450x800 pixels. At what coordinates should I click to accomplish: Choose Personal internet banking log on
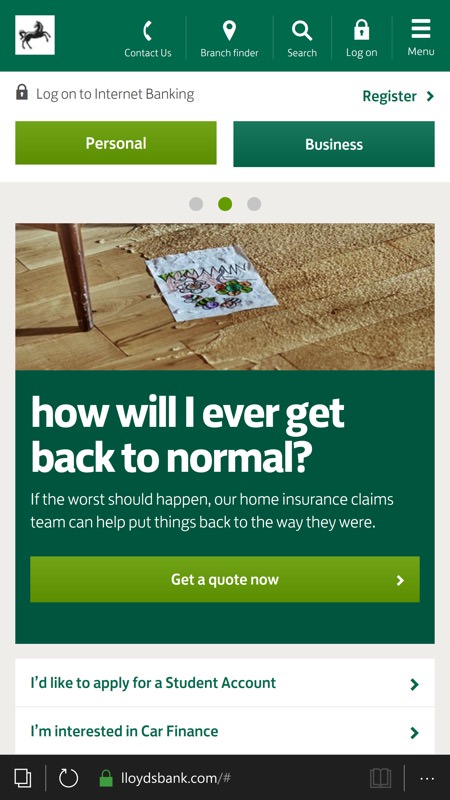click(x=116, y=143)
